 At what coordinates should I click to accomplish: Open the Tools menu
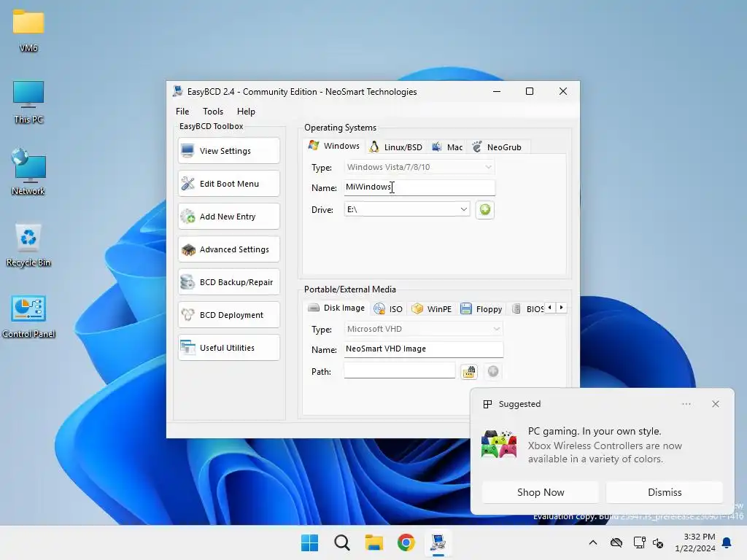tap(213, 112)
